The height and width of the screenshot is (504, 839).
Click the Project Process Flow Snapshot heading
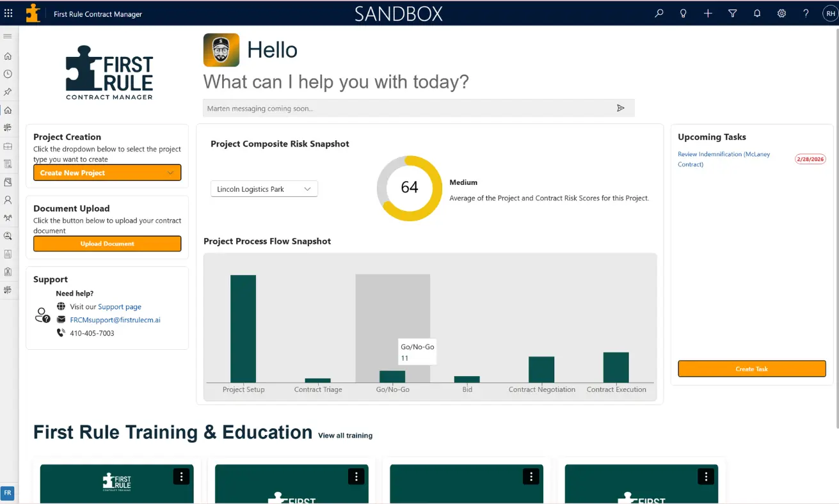(268, 241)
